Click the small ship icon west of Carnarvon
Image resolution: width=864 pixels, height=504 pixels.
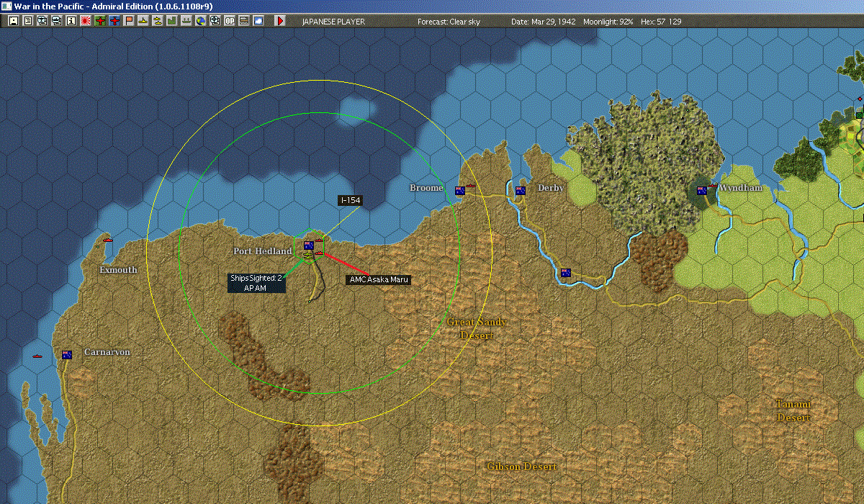[38, 356]
